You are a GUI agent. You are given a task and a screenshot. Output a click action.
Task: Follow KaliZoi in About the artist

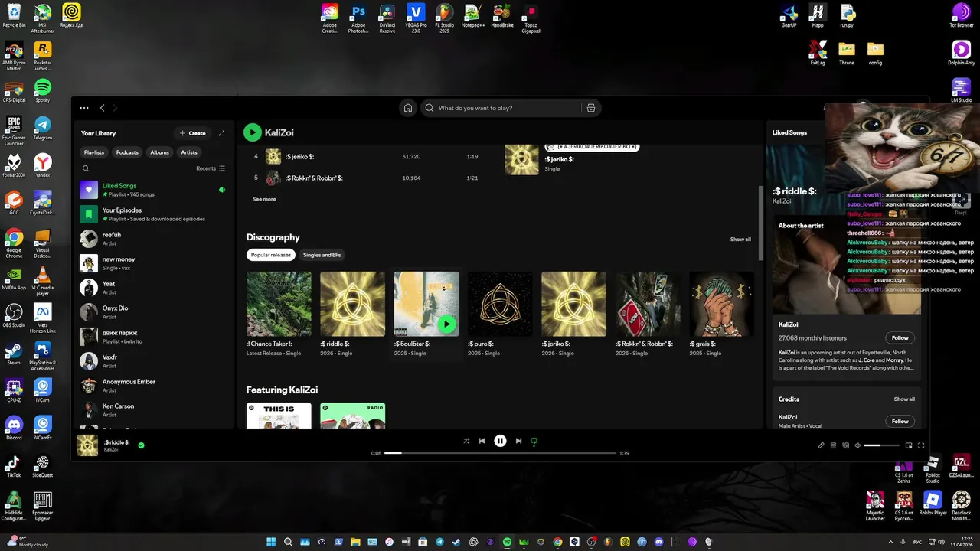[900, 337]
